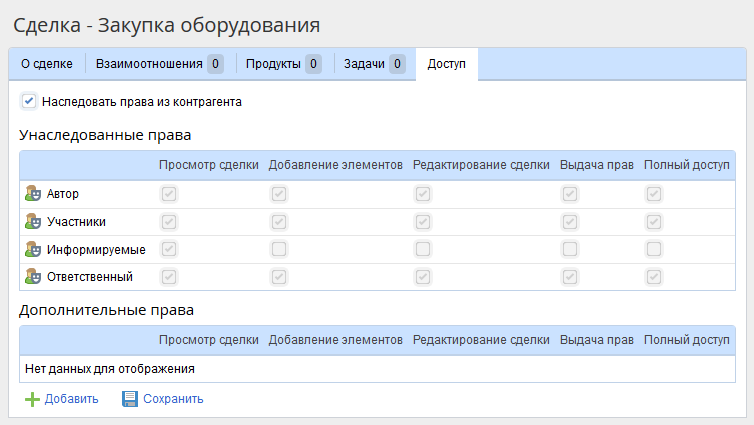Enable Добавление элементов for Информируемые
Viewport: 754px width, 425px height.
279,249
